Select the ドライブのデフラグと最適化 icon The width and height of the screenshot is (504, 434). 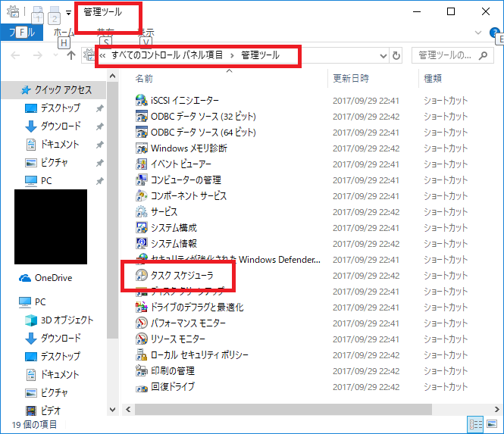[142, 307]
